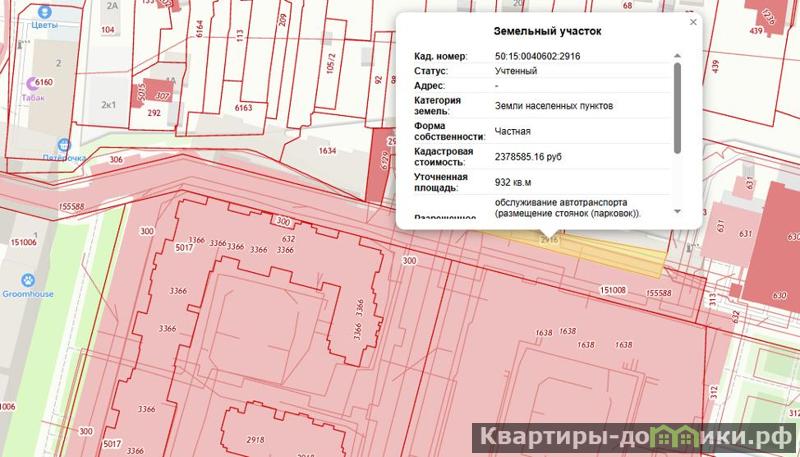The image size is (800, 457).
Task: Click the popup scrollbar up arrow
Action: 677,55
